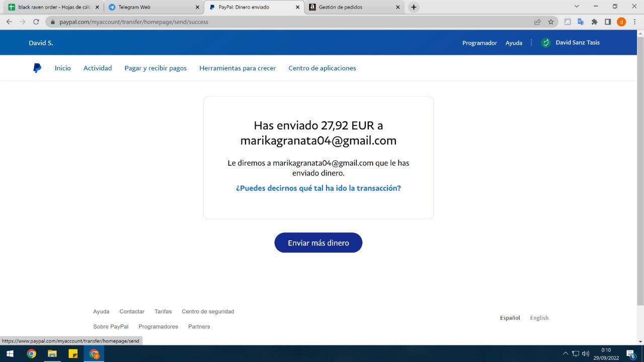
Task: Select the PayPal: Dinero enviado tab
Action: pos(254,7)
